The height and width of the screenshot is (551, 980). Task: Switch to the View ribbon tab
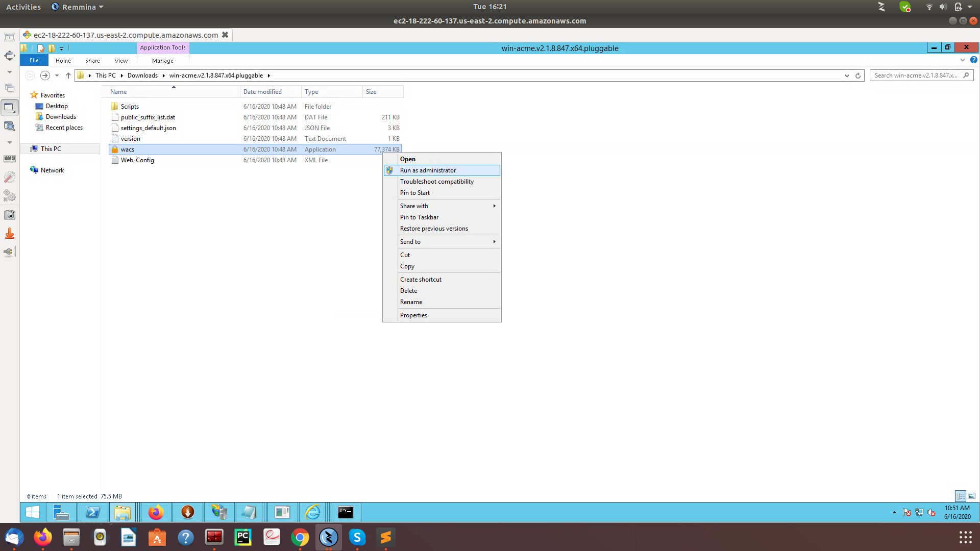pyautogui.click(x=121, y=60)
